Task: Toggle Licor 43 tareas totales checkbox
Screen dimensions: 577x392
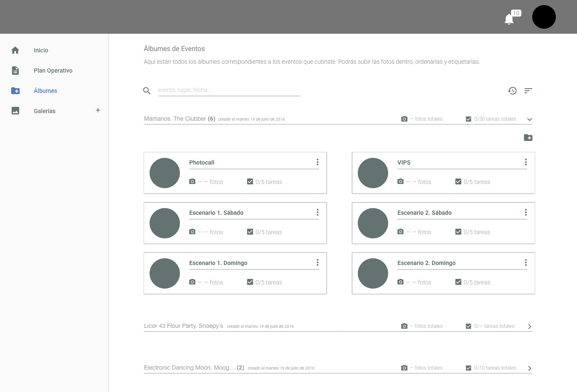Action: [x=468, y=326]
